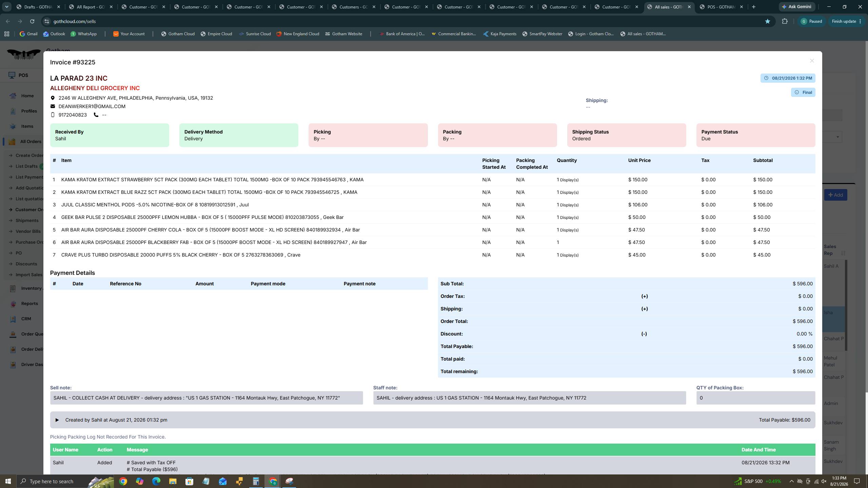The width and height of the screenshot is (868, 488).
Task: Click the Chrome apps grid icon
Action: coord(7,34)
